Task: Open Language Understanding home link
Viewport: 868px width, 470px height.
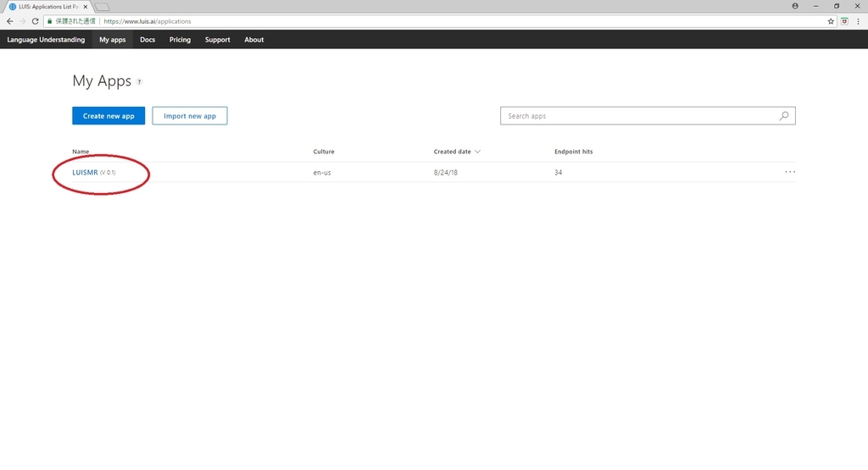Action: click(x=46, y=40)
